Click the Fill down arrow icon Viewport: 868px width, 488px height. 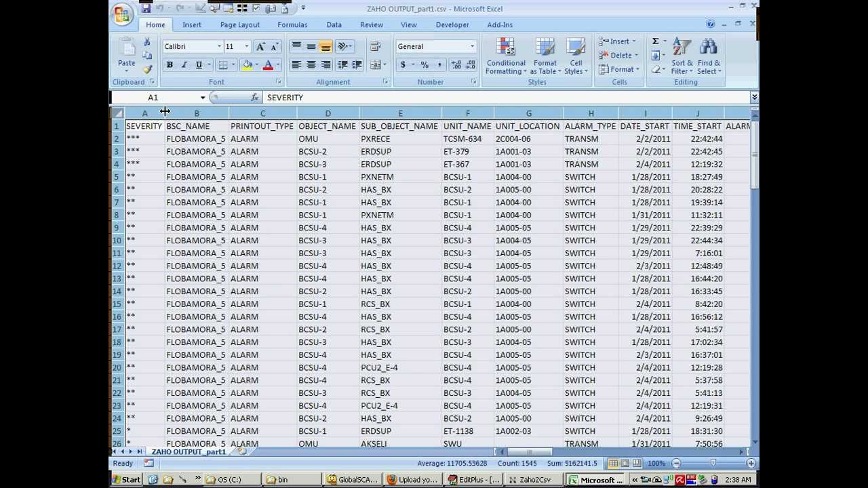(x=656, y=56)
